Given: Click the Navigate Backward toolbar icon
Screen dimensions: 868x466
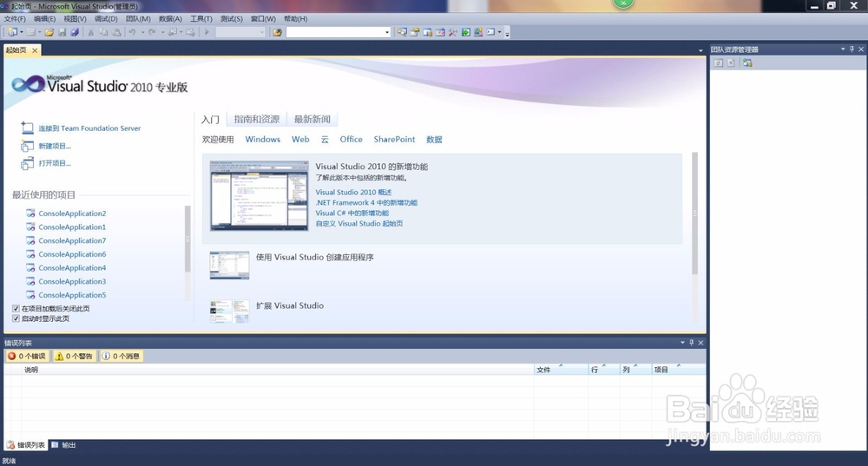Looking at the screenshot, I should (172, 32).
